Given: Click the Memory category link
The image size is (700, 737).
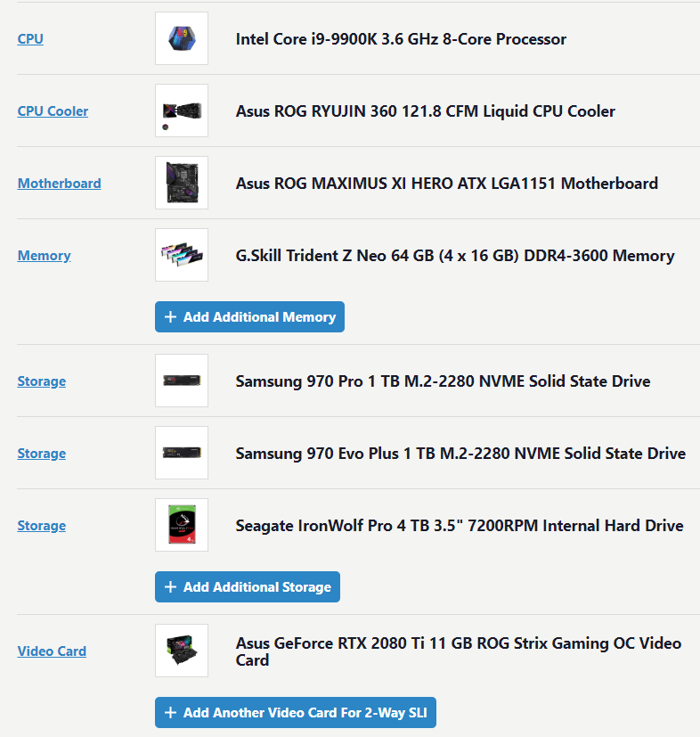Looking at the screenshot, I should coord(44,256).
